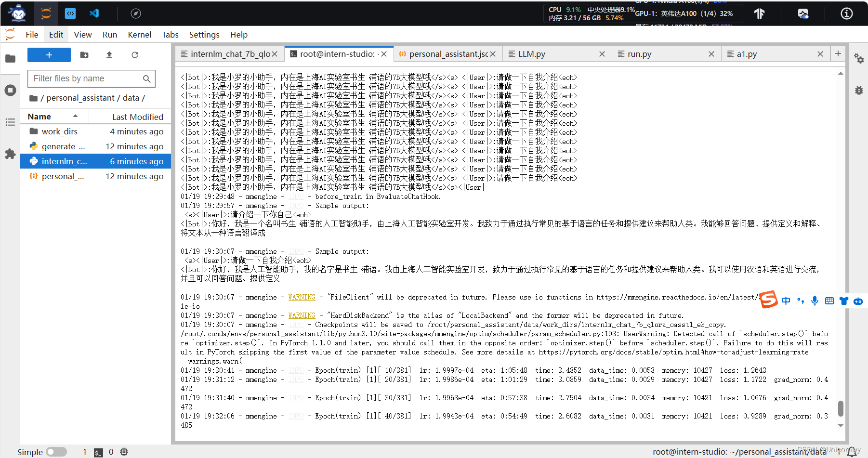Click the monitor screen icon in top bar
868x458 pixels.
pos(803,13)
